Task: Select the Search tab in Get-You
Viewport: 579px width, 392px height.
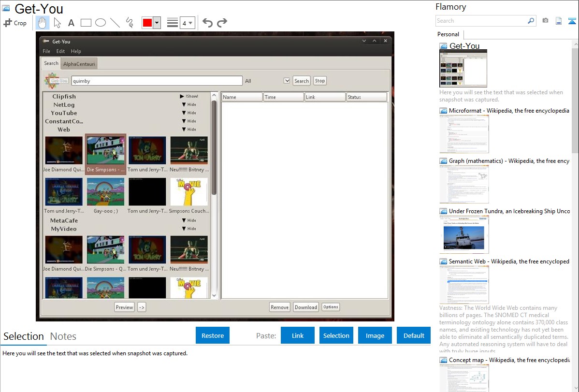Action: 51,63
